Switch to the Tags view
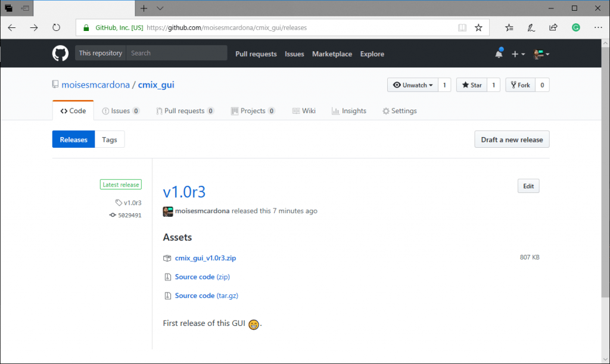This screenshot has width=610, height=364. pyautogui.click(x=110, y=139)
